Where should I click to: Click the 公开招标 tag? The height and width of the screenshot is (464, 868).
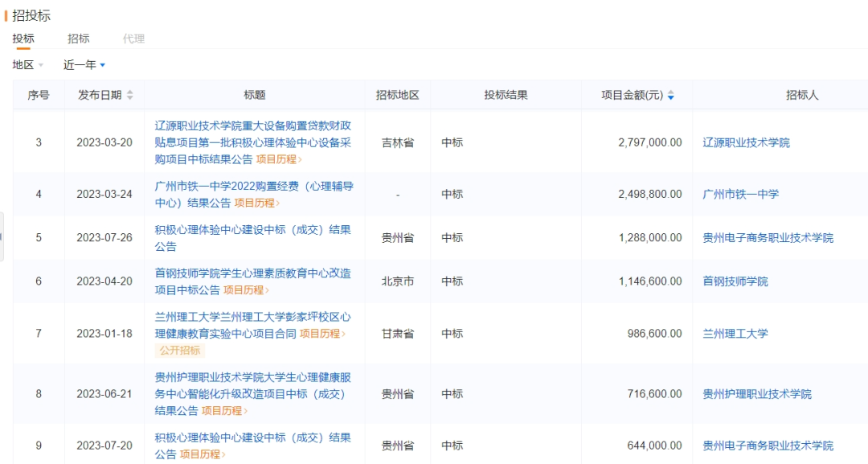[x=180, y=351]
